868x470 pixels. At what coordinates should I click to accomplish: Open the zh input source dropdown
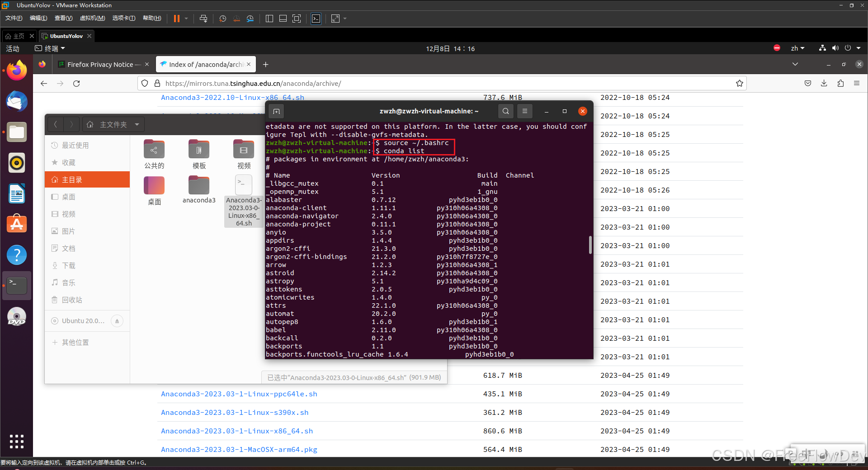coord(797,48)
